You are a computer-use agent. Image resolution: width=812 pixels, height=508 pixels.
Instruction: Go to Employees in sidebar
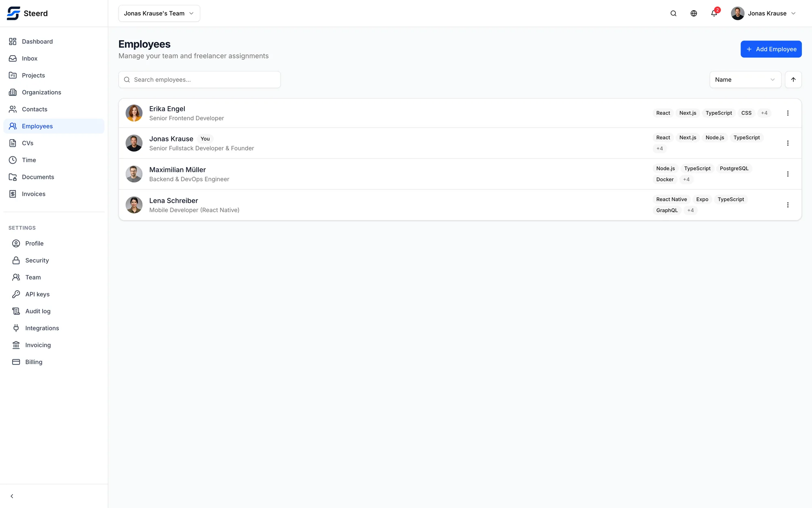(54, 126)
